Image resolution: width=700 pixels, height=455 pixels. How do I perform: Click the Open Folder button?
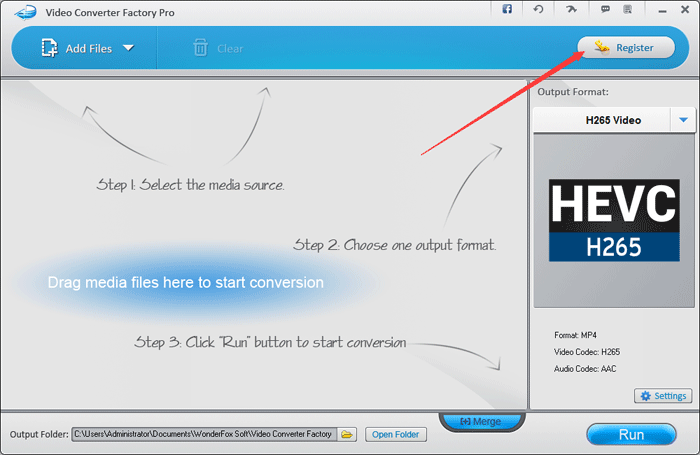pos(396,434)
